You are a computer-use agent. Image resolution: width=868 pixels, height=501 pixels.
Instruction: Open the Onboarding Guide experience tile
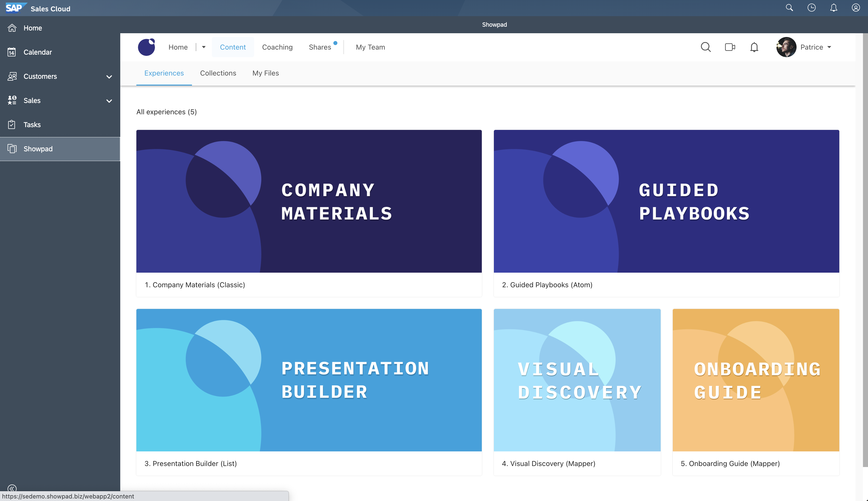pyautogui.click(x=756, y=380)
